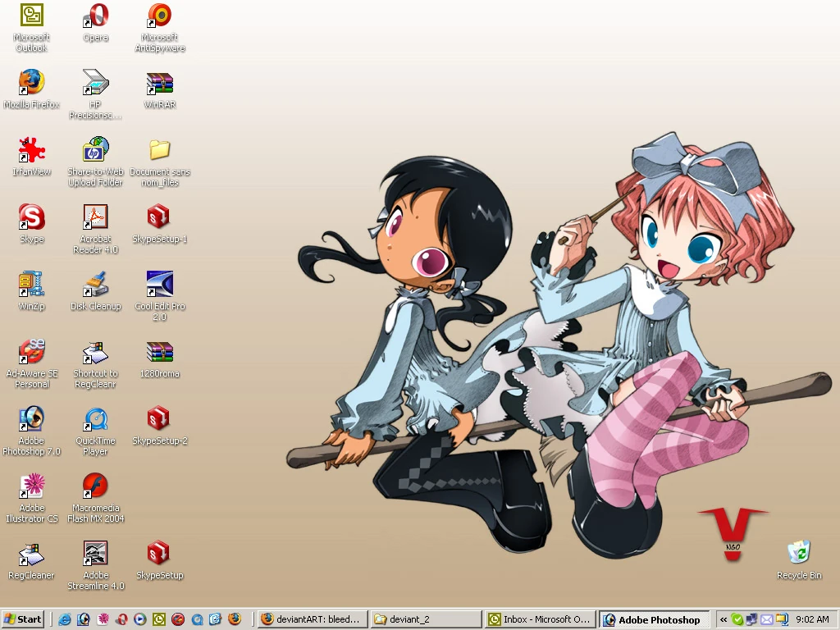Switch to Inbox - Microsoft Outlook taskbar button
This screenshot has width=840, height=630.
pyautogui.click(x=540, y=619)
